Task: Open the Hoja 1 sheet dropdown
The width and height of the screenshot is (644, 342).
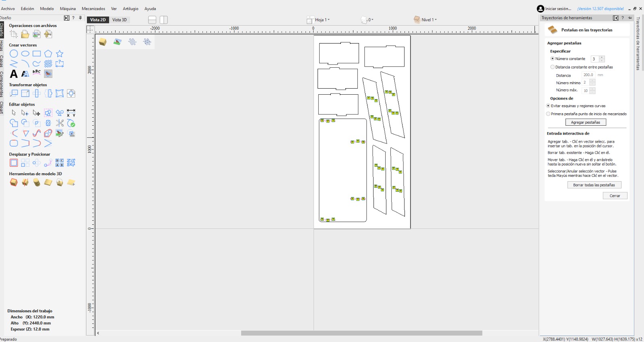Action: pos(318,20)
